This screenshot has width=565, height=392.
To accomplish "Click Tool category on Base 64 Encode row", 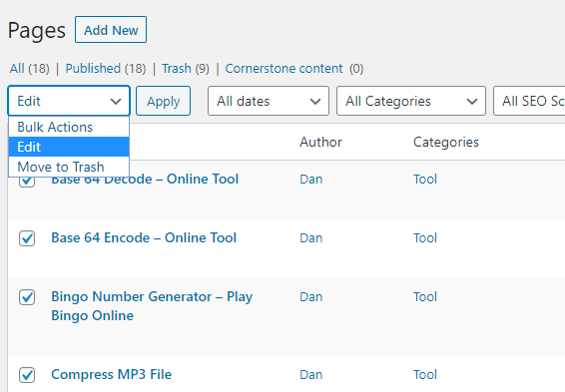I will (425, 238).
